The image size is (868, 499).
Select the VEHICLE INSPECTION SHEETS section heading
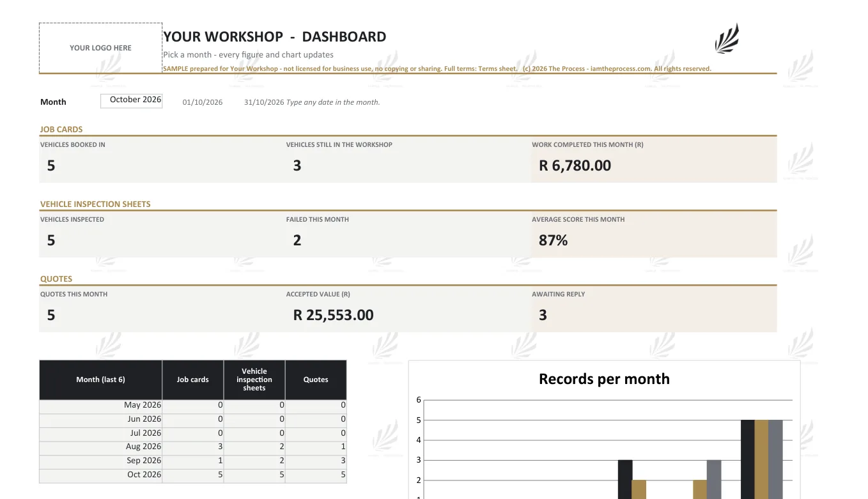point(95,204)
